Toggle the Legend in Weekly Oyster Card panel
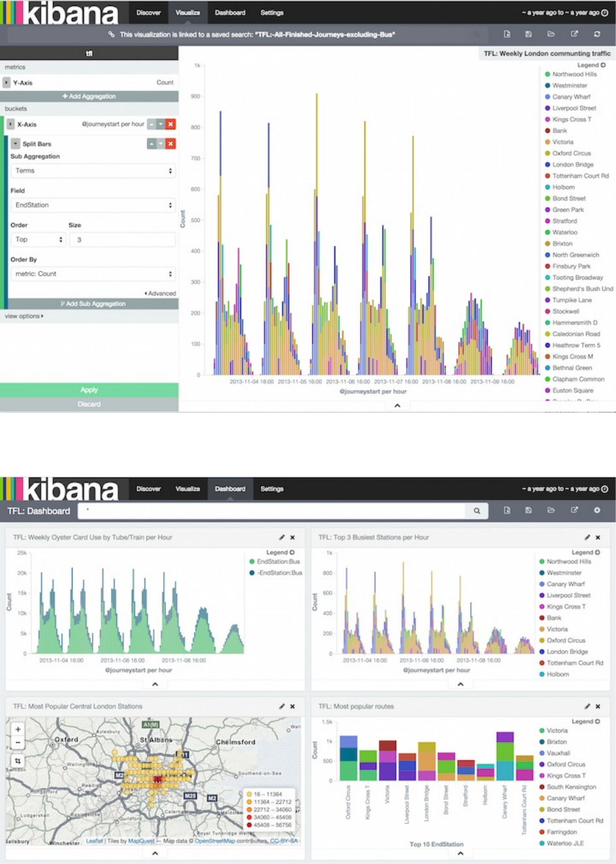The height and width of the screenshot is (864, 616). click(x=280, y=552)
